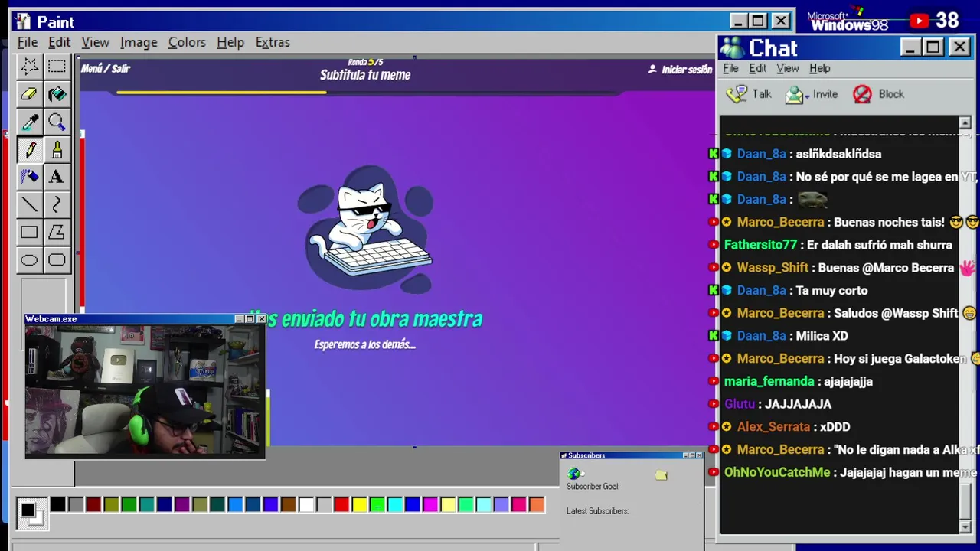
Task: Open the Chat window View menu
Action: tap(787, 68)
